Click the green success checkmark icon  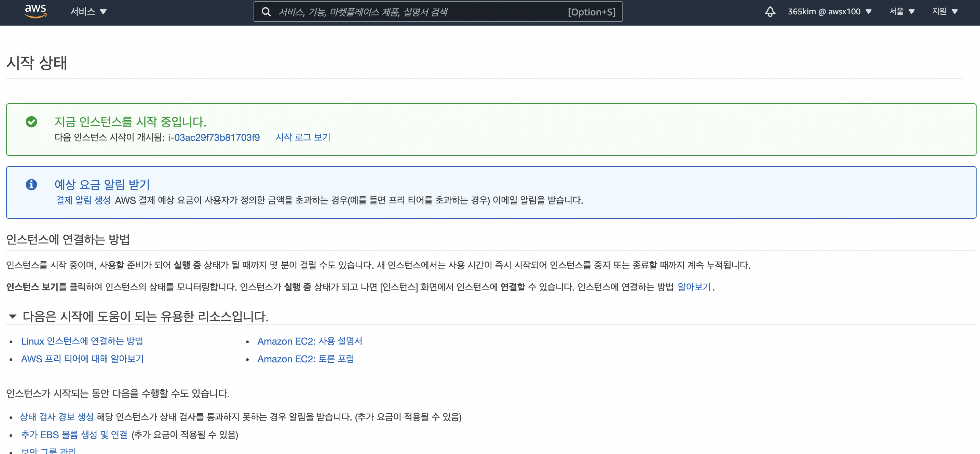point(31,122)
